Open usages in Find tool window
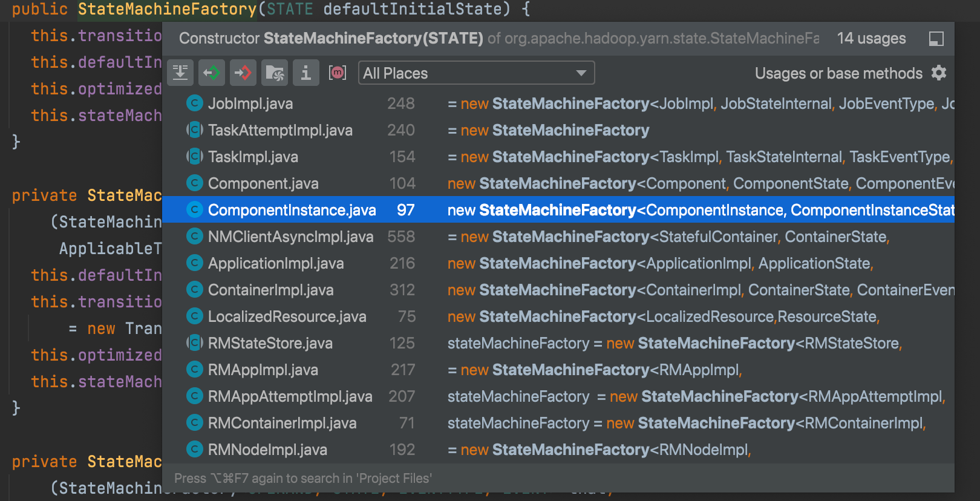The height and width of the screenshot is (501, 980). (936, 39)
